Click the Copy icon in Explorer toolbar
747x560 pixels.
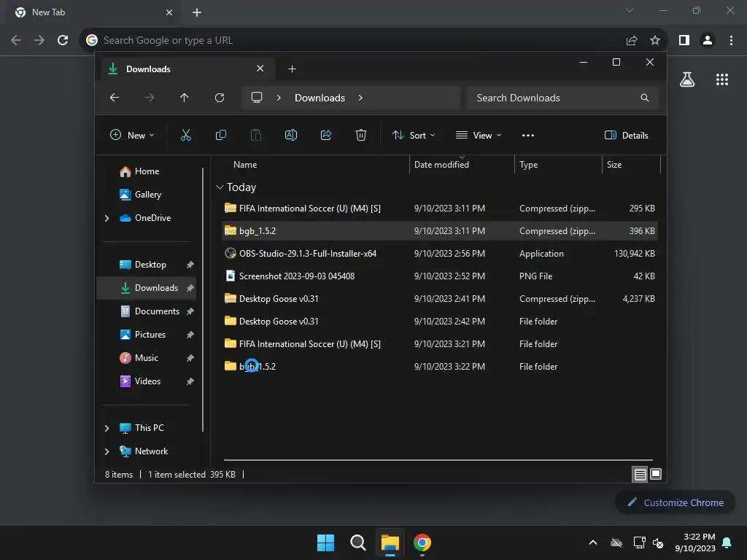220,135
